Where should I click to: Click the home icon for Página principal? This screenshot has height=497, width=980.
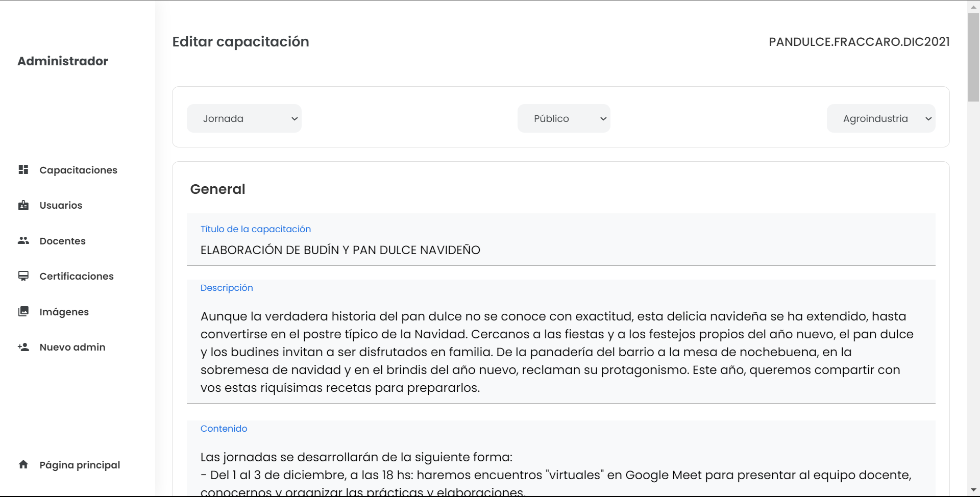[x=23, y=464]
